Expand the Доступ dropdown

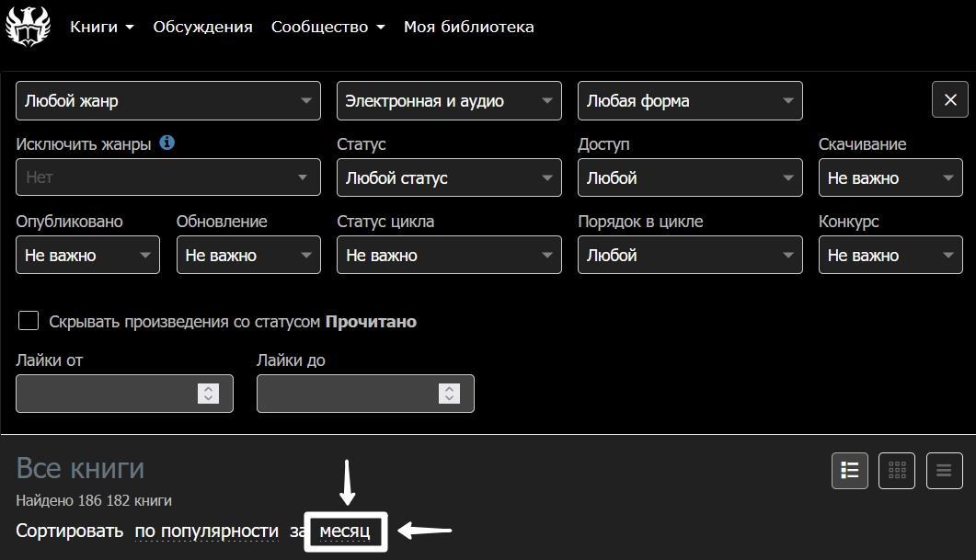tap(690, 177)
